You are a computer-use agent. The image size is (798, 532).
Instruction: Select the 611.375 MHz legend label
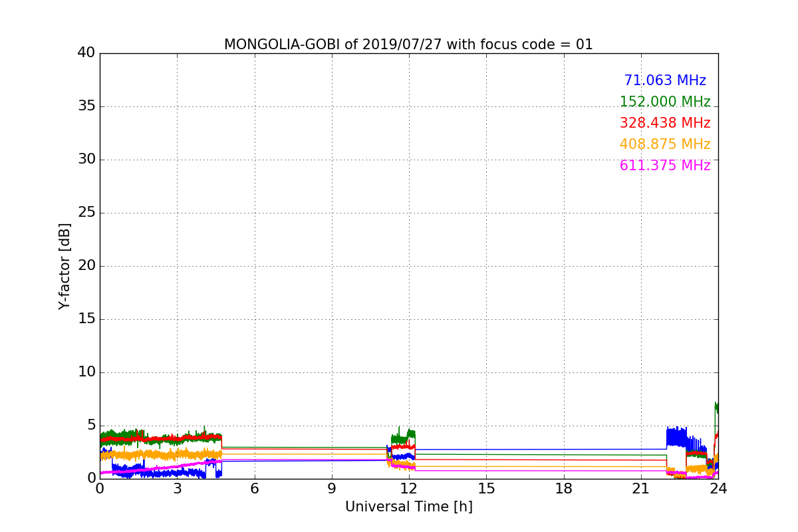665,166
